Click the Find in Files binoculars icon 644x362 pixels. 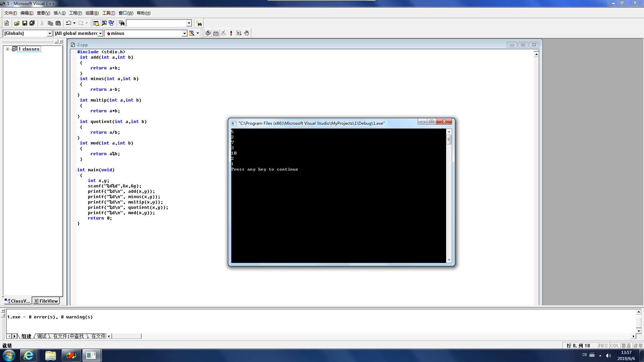click(122, 23)
